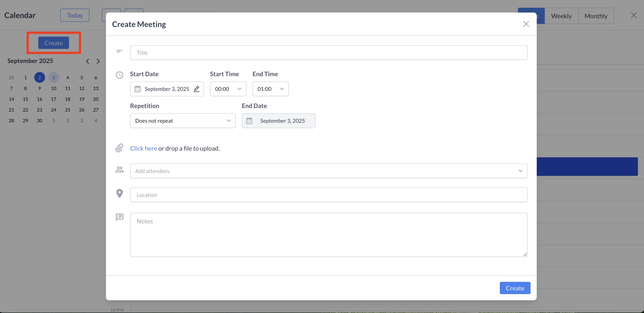The width and height of the screenshot is (644, 313).
Task: Close the Create Meeting dialog
Action: tap(526, 24)
